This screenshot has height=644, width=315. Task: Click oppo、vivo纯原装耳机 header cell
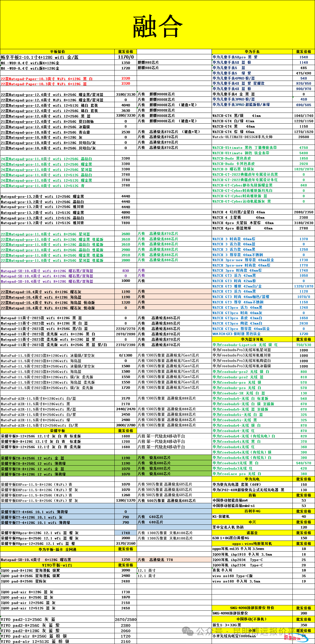252,544
